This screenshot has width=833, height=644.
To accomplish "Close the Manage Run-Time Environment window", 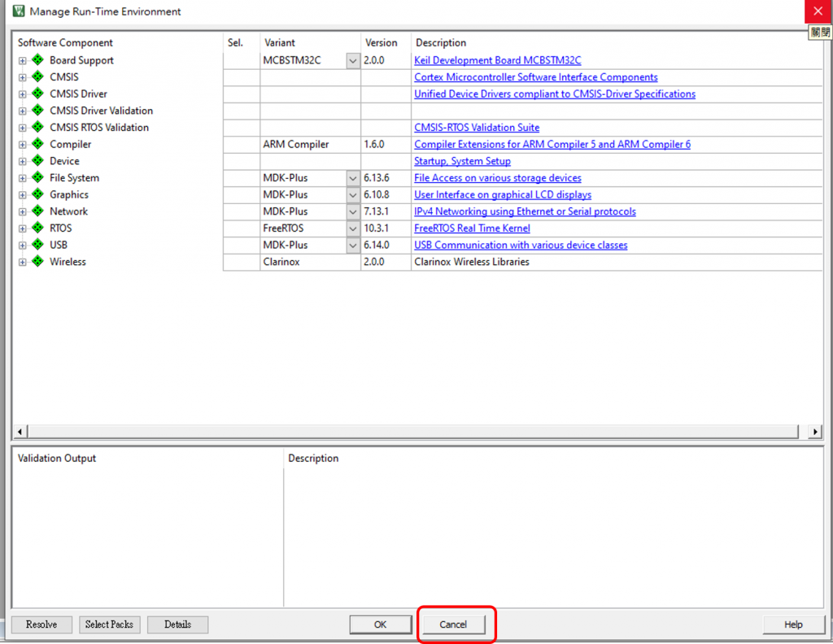I will [x=818, y=11].
